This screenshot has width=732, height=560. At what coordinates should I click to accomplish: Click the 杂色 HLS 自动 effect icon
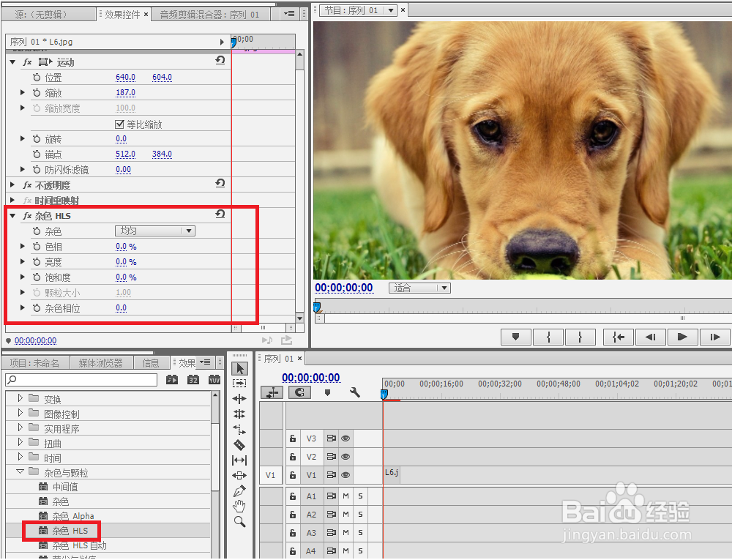tap(43, 545)
